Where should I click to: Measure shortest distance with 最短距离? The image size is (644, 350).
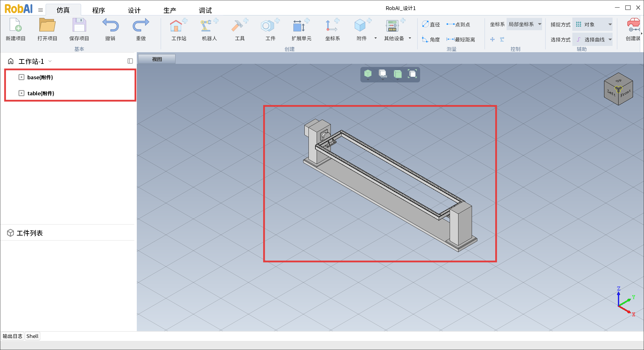click(461, 39)
